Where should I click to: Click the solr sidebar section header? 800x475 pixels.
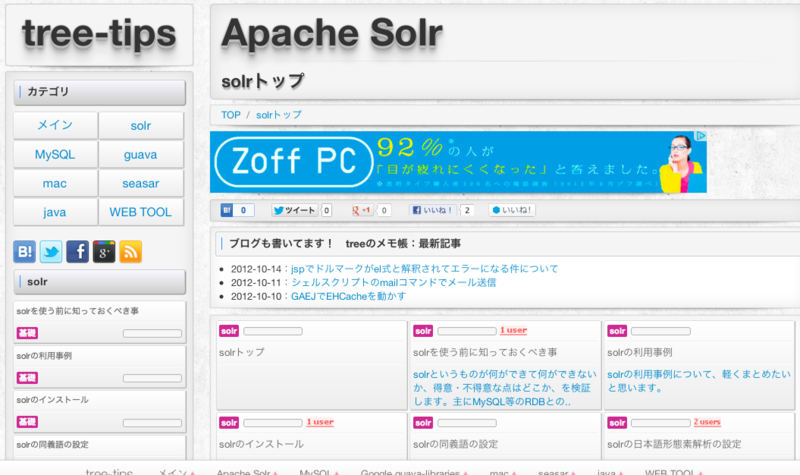point(99,282)
